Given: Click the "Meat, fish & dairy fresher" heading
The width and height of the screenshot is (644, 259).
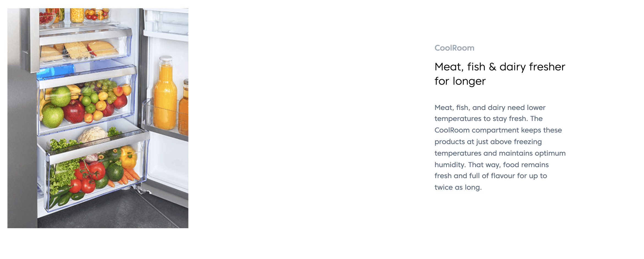Looking at the screenshot, I should tap(500, 67).
